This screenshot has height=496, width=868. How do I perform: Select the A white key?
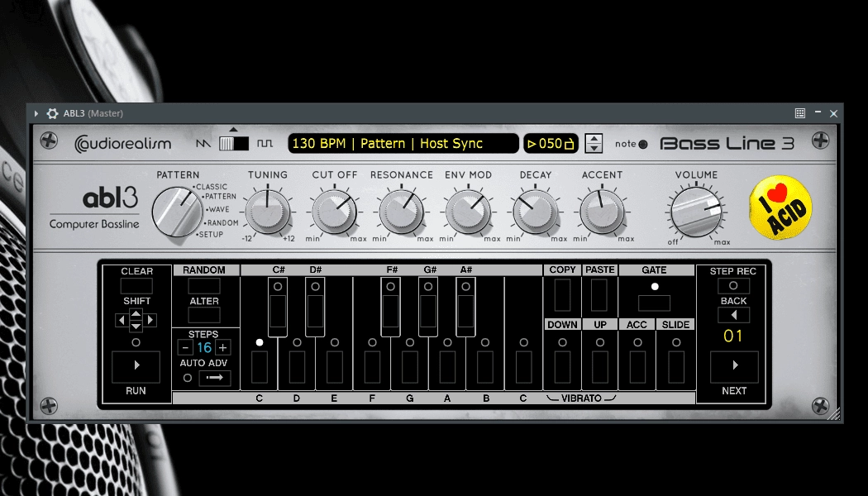point(447,366)
